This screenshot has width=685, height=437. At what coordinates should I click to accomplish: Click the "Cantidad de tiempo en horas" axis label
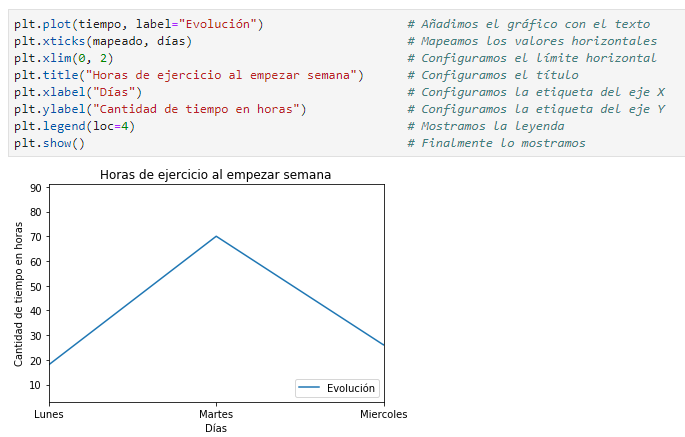coord(20,294)
